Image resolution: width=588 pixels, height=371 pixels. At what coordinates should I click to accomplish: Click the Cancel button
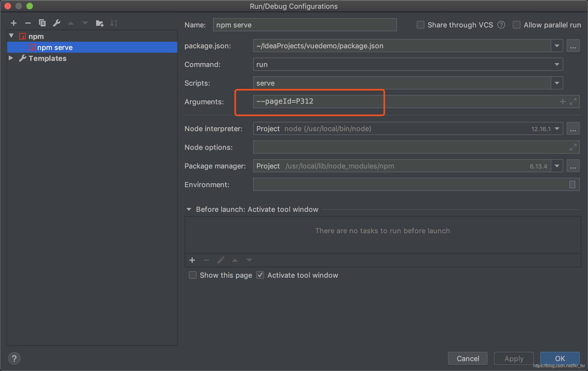[x=467, y=358]
